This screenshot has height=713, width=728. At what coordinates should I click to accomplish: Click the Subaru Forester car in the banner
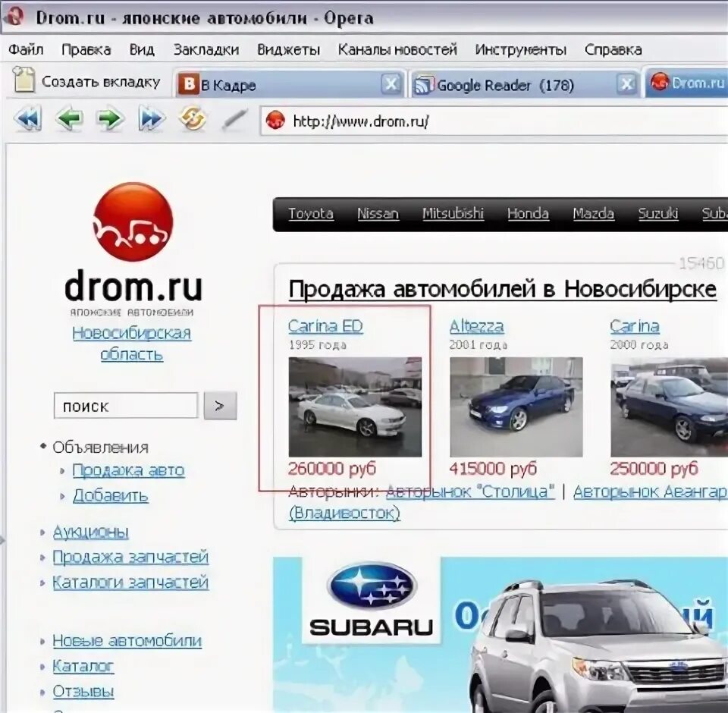[x=597, y=646]
